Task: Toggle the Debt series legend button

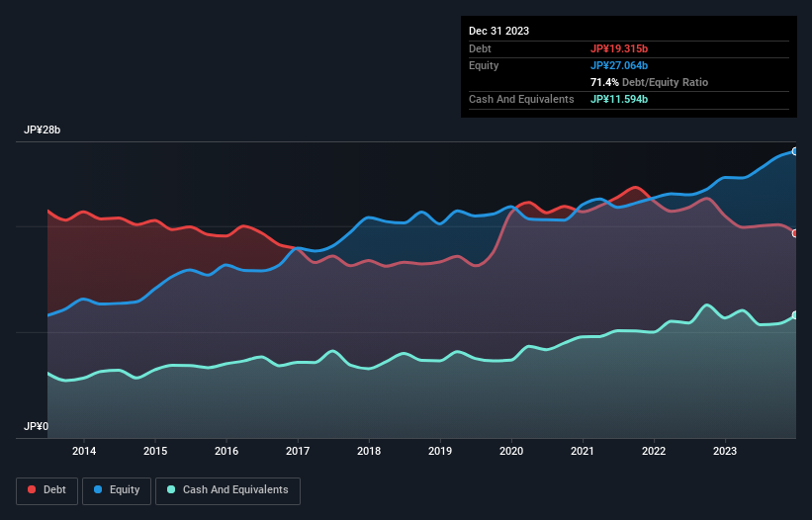Action: (x=46, y=490)
